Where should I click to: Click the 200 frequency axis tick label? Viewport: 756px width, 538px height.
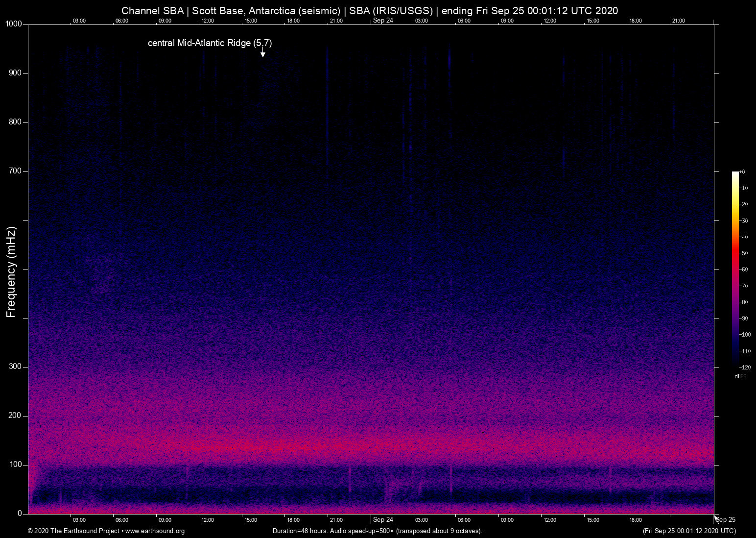coord(15,416)
